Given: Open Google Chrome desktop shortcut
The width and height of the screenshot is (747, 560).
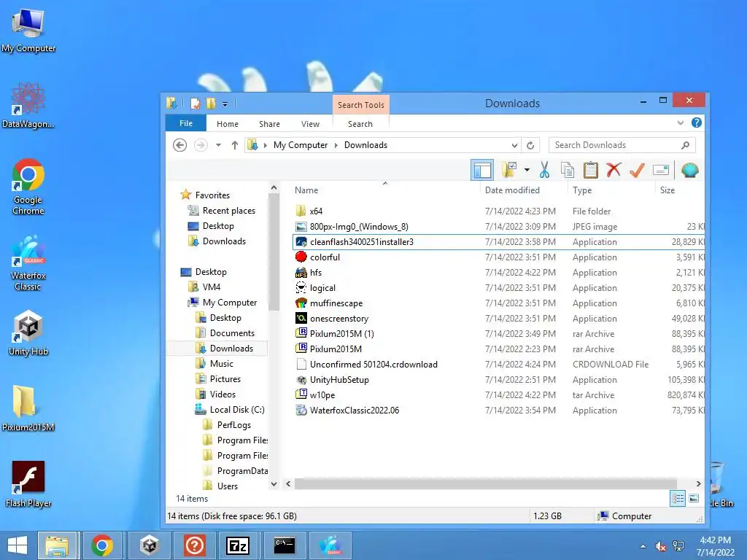Looking at the screenshot, I should (28, 187).
